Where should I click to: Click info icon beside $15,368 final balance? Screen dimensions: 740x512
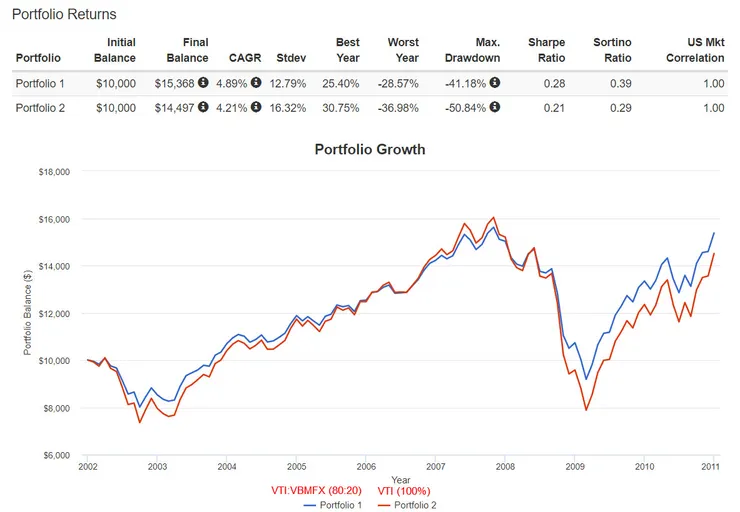click(x=203, y=83)
